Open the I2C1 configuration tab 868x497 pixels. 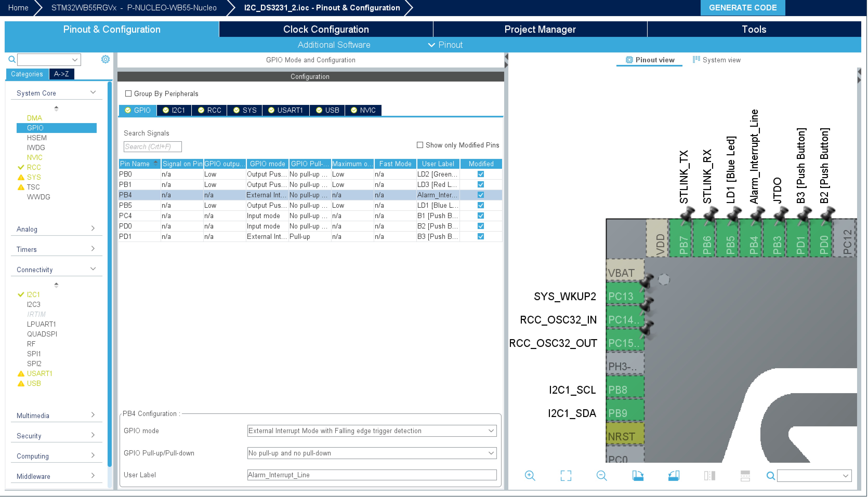(174, 110)
